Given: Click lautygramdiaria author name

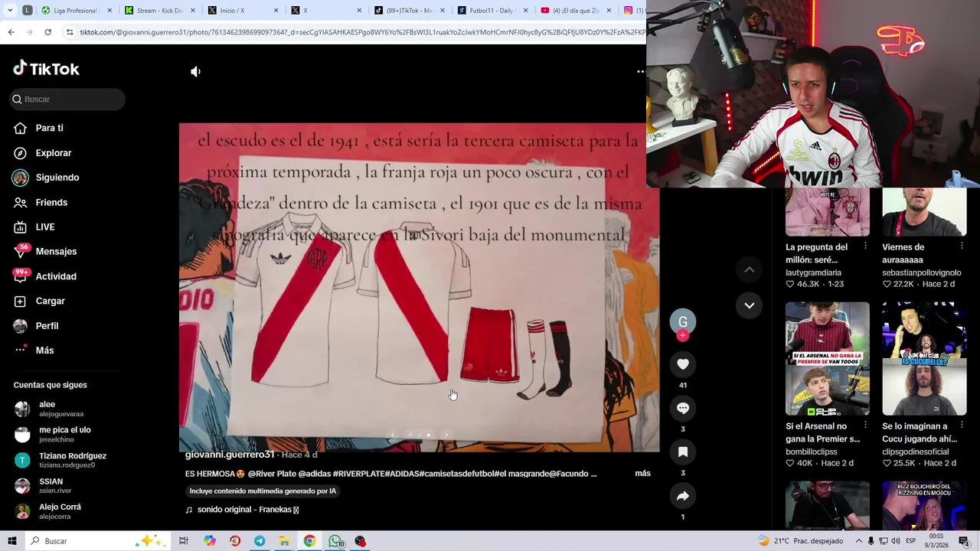Looking at the screenshot, I should pyautogui.click(x=813, y=272).
